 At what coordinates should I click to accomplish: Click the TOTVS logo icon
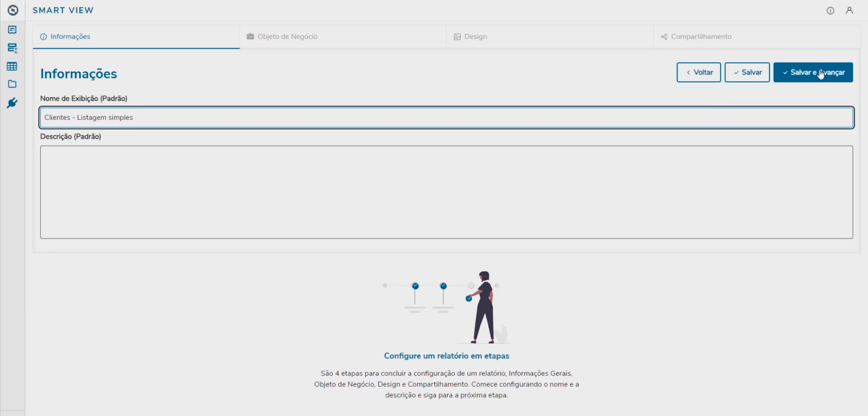(x=12, y=10)
